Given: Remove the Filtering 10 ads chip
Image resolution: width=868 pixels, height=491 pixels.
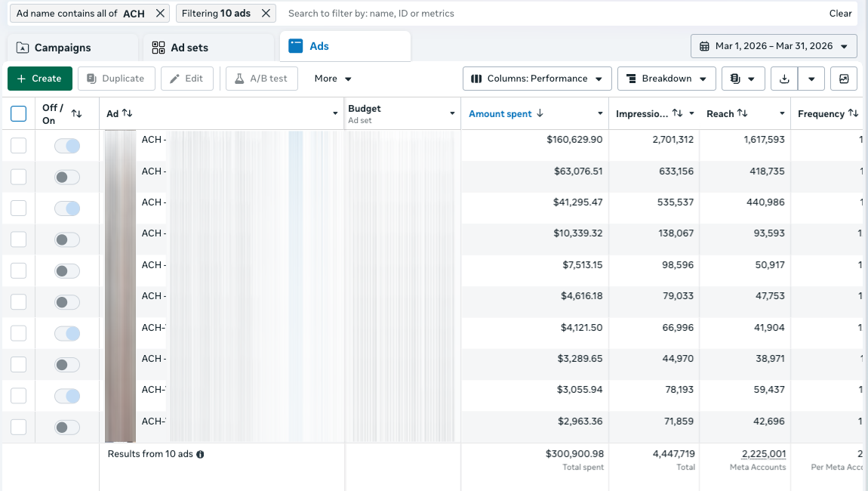Looking at the screenshot, I should 266,14.
